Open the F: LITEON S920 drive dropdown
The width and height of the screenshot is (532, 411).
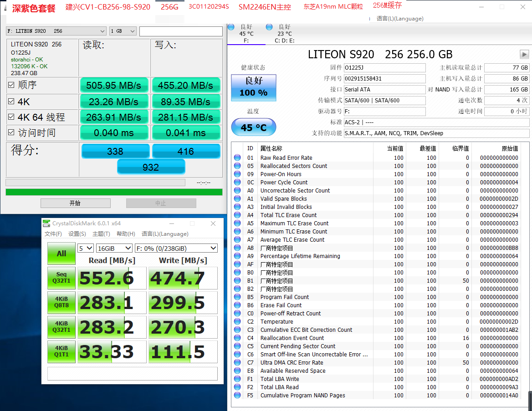(56, 31)
